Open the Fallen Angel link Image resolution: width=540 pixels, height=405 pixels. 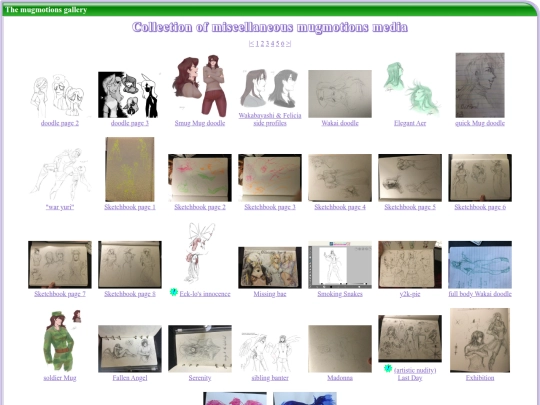(130, 378)
